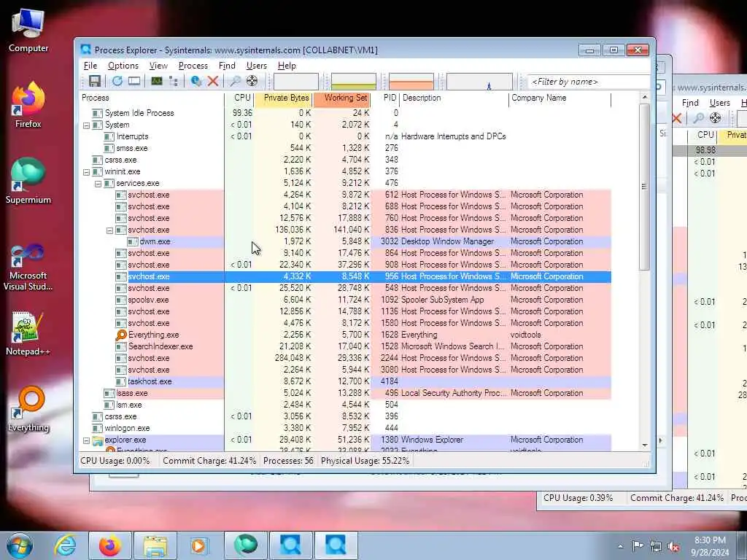
Task: Open the Computer desktop icon
Action: pyautogui.click(x=28, y=30)
